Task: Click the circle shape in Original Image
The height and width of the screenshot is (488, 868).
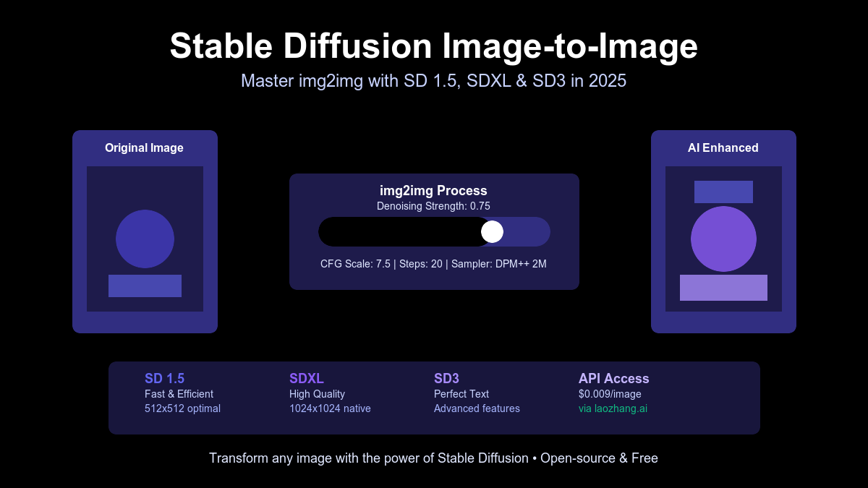Action: (145, 239)
